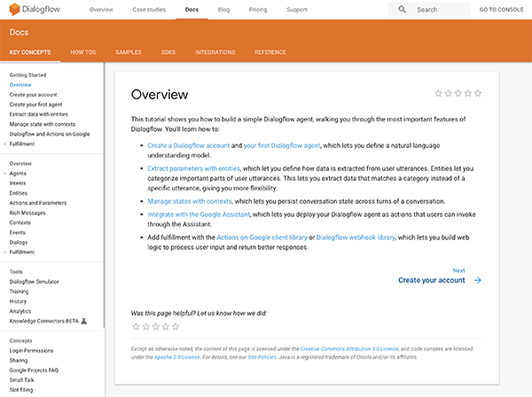This screenshot has height=397, width=532.
Task: Open the Overview top navigation item
Action: coord(101,10)
